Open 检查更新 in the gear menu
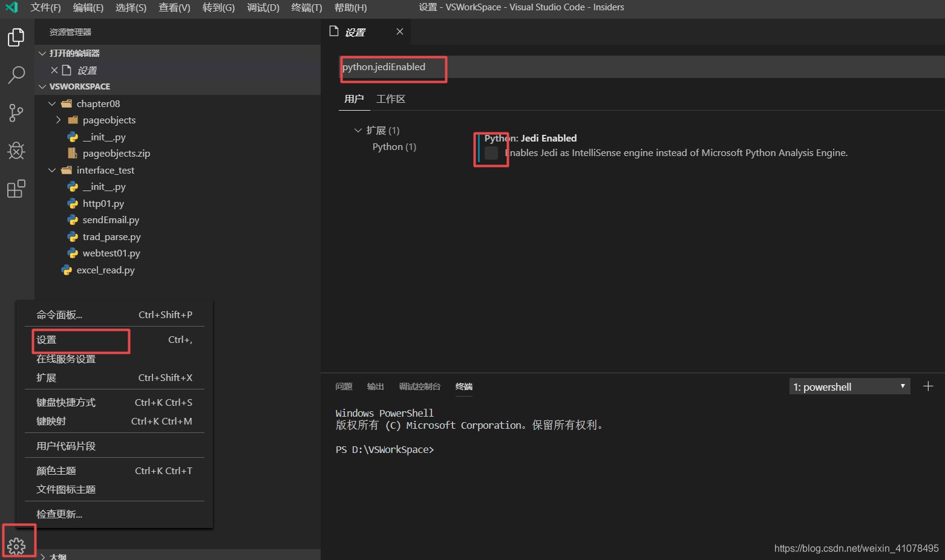 (x=58, y=513)
